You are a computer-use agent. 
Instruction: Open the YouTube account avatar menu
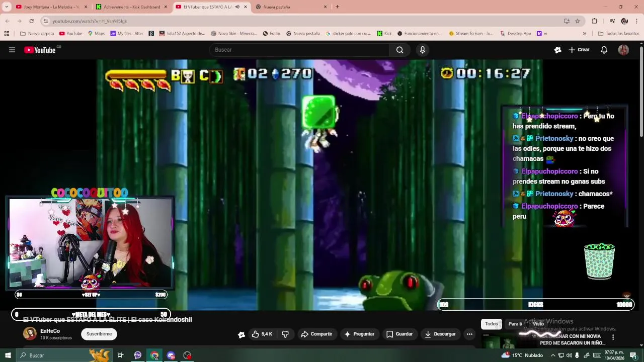[623, 50]
